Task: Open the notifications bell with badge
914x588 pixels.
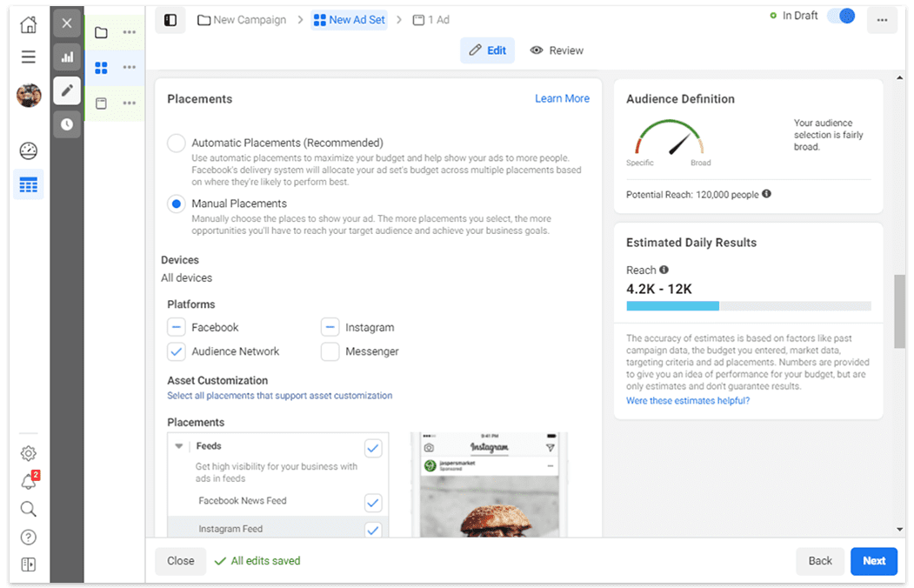Action: point(29,481)
